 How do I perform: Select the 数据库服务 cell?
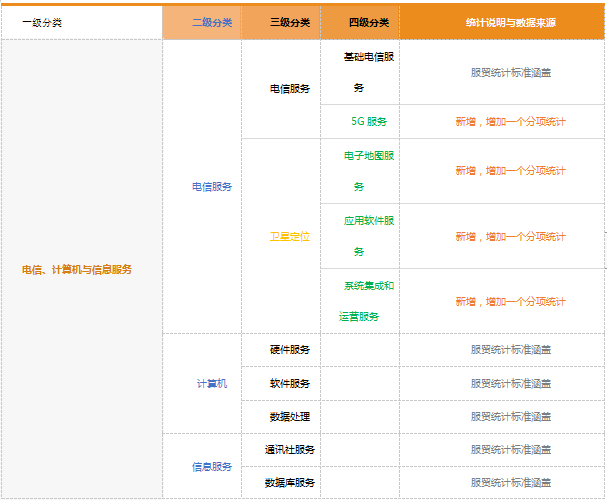[x=289, y=482]
